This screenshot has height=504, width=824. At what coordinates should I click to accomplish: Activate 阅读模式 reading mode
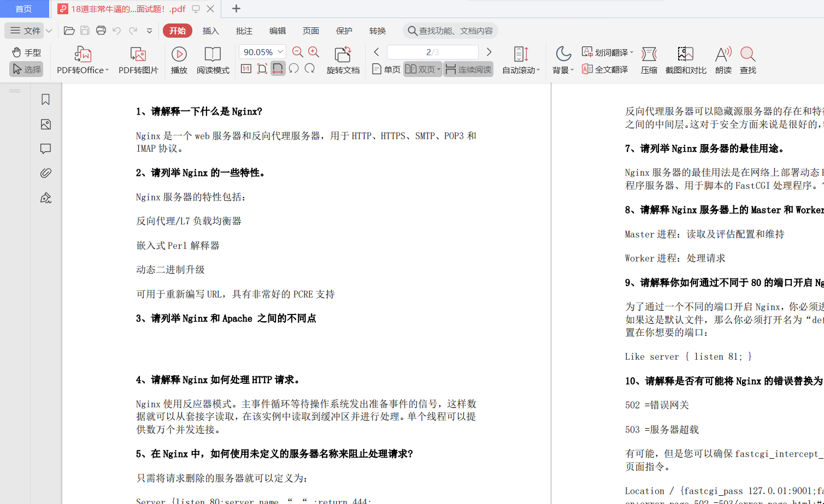(213, 59)
